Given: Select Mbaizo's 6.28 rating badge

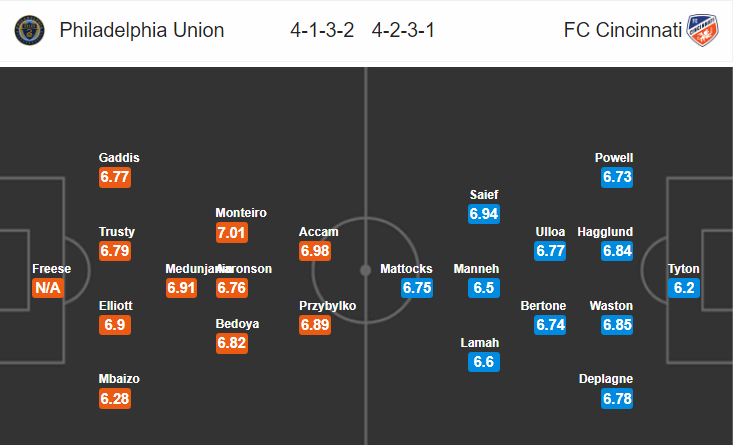Looking at the screenshot, I should [x=115, y=399].
